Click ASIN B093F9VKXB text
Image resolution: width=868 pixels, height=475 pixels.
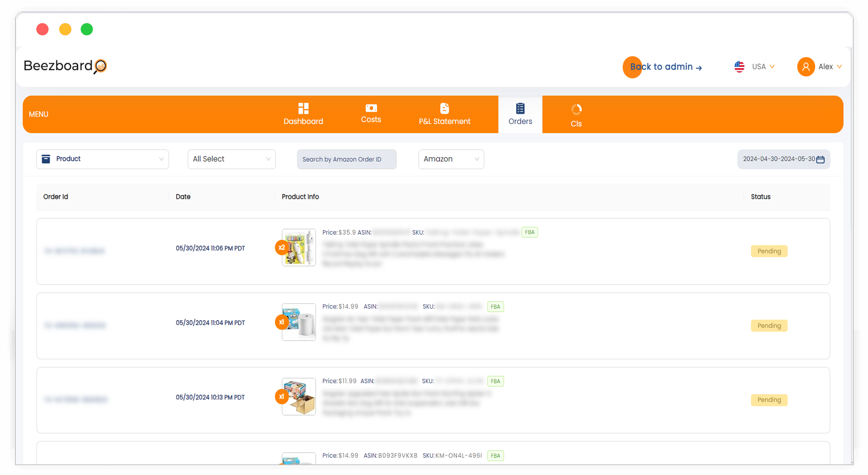(x=391, y=455)
